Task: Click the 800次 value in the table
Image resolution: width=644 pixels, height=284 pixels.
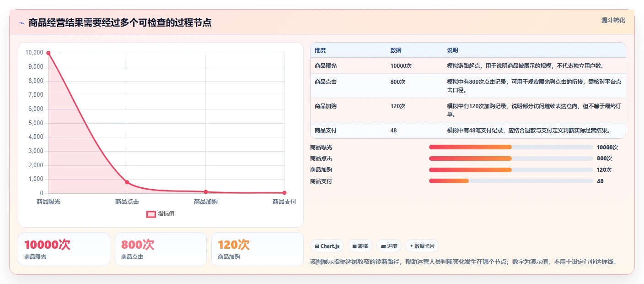Action: [398, 82]
